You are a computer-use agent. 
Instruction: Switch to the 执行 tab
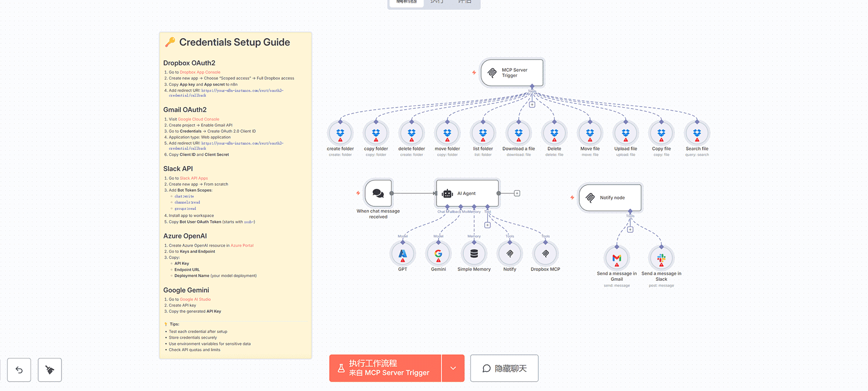pyautogui.click(x=437, y=2)
